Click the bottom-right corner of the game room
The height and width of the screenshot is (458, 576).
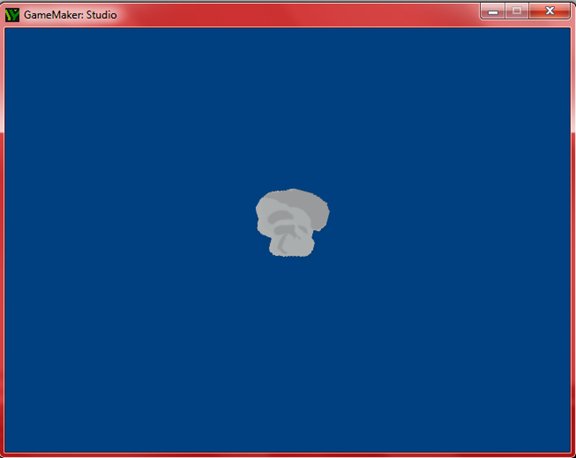[570, 451]
